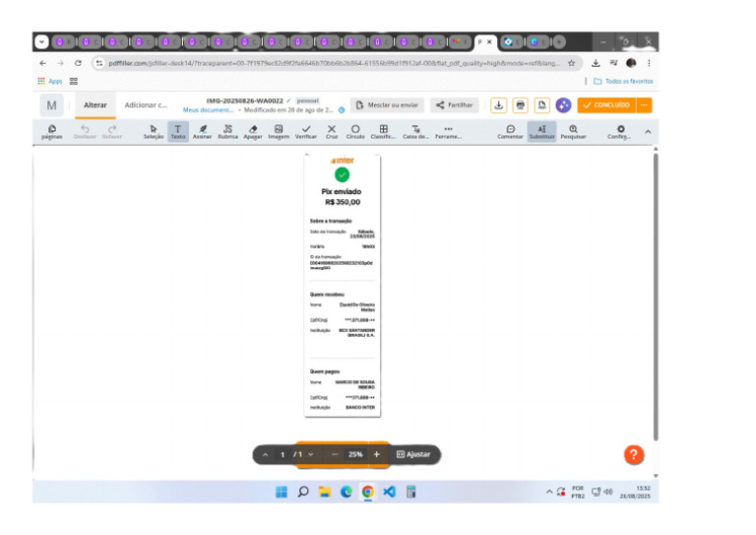This screenshot has height=535, width=756.
Task: Toggle the Substituir text tool
Action: (x=542, y=132)
